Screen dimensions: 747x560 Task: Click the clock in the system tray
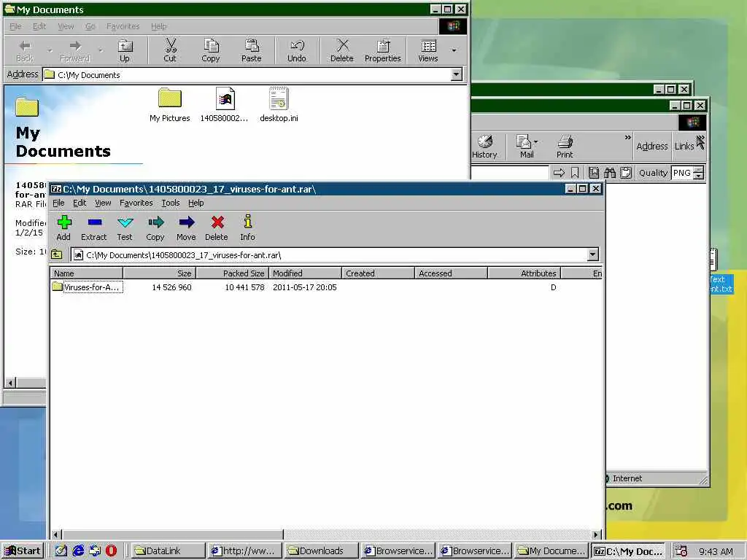[x=716, y=551]
